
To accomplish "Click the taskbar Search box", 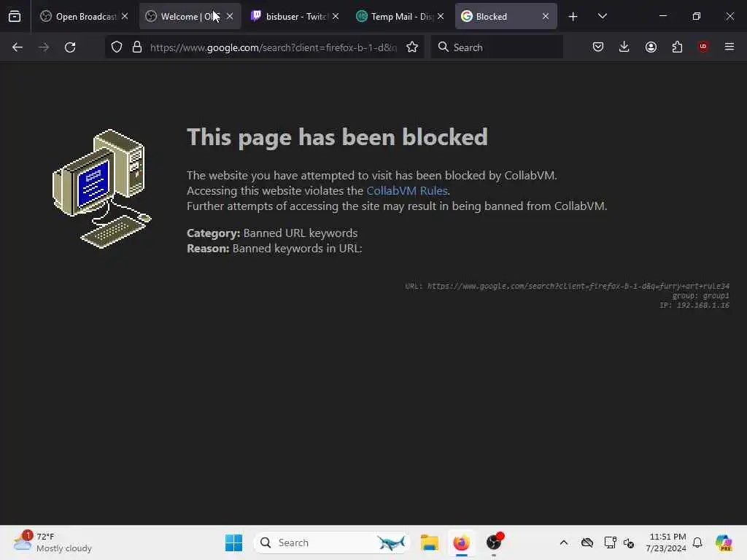I will (x=332, y=542).
